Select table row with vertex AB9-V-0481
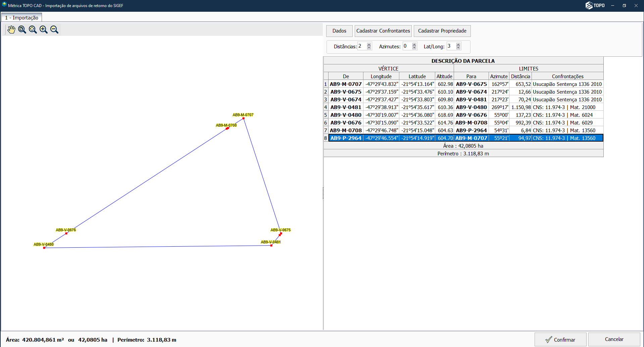 point(346,107)
